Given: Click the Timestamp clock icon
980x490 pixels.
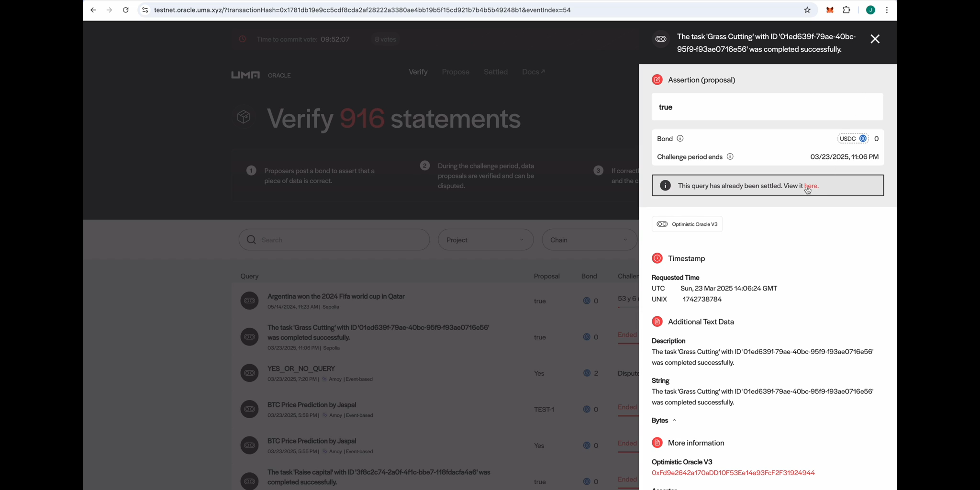Looking at the screenshot, I should pyautogui.click(x=657, y=258).
